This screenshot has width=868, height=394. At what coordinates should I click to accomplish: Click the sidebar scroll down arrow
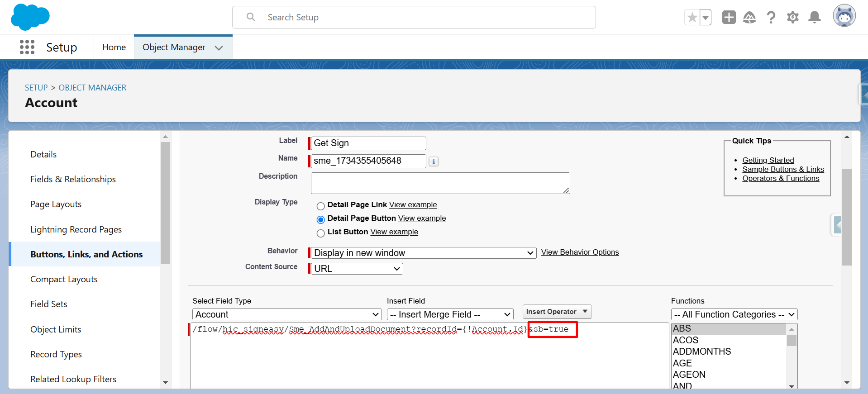click(165, 383)
